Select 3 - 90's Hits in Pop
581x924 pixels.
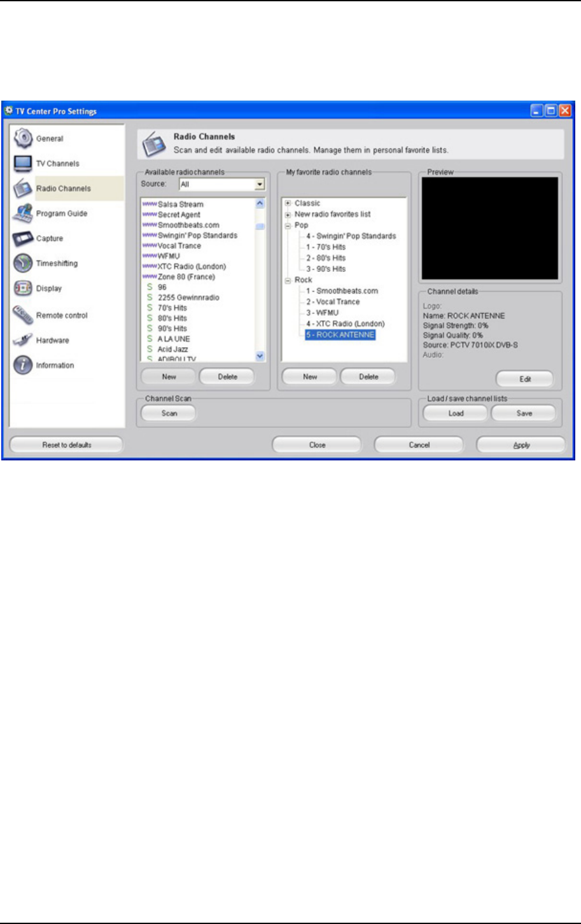click(x=325, y=269)
